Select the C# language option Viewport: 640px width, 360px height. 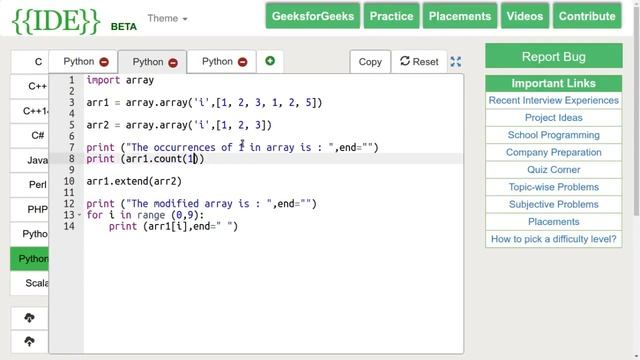29,136
